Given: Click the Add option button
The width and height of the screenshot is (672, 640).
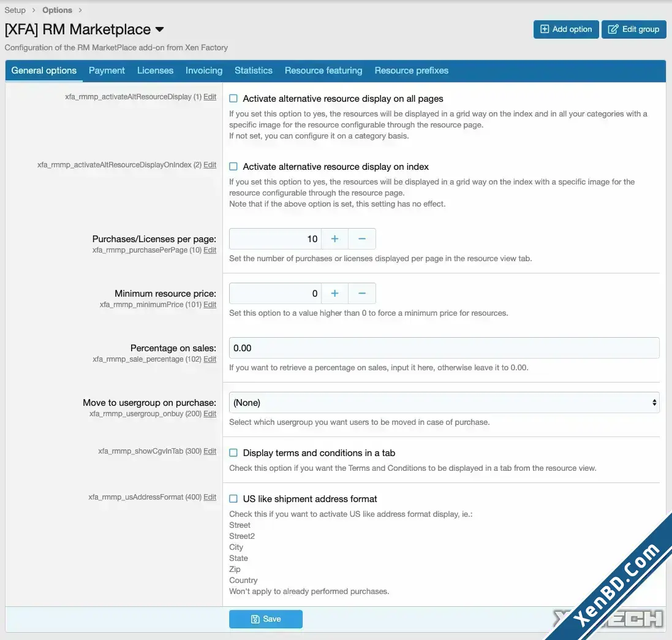Looking at the screenshot, I should coord(566,29).
